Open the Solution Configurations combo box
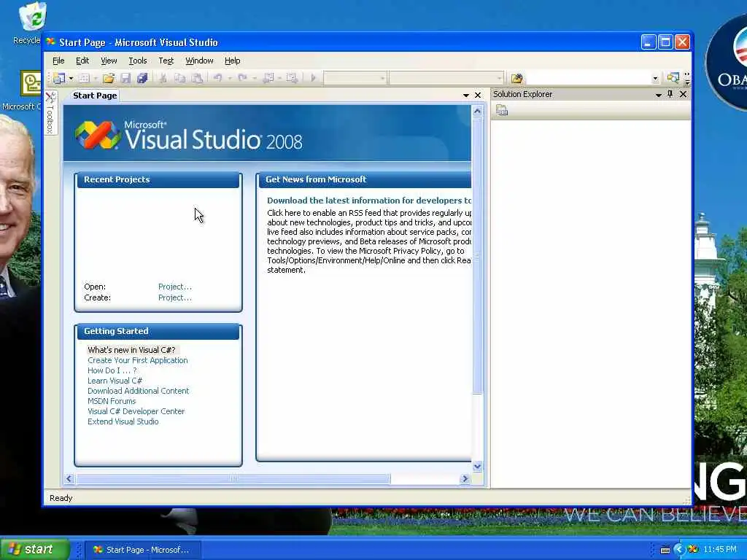The height and width of the screenshot is (560, 747). [x=355, y=78]
